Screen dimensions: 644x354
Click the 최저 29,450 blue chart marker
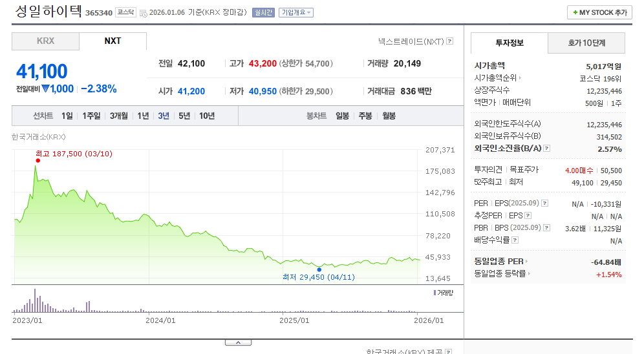pyautogui.click(x=319, y=269)
